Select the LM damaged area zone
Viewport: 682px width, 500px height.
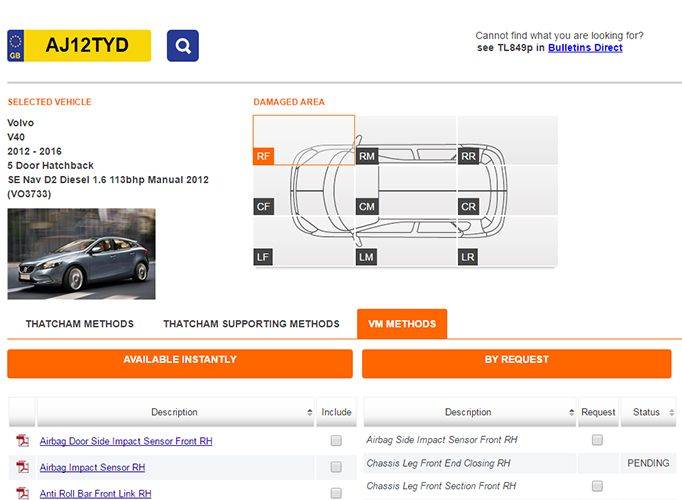coord(406,241)
